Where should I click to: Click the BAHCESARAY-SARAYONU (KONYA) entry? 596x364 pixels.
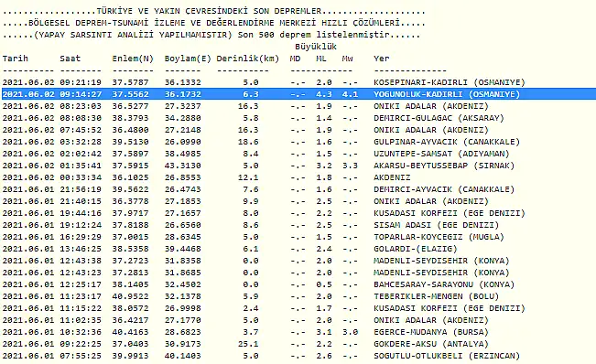point(444,284)
